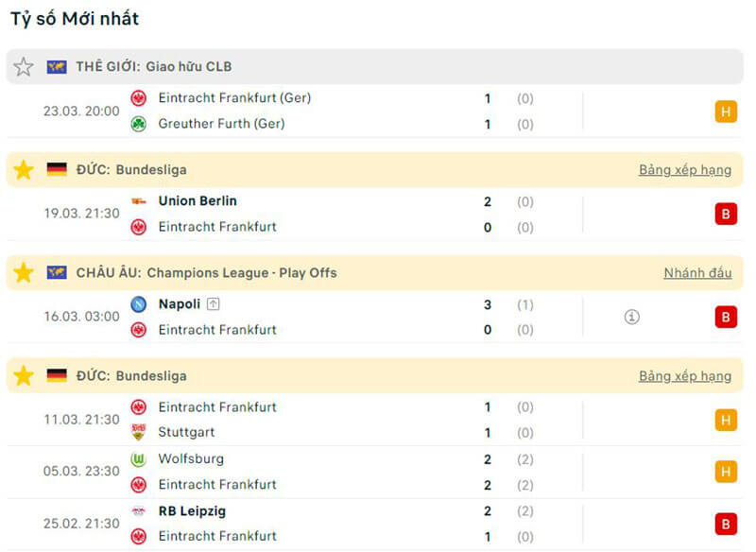756x552 pixels.
Task: Click the German flag on second Bundesliga header
Action: [57, 376]
